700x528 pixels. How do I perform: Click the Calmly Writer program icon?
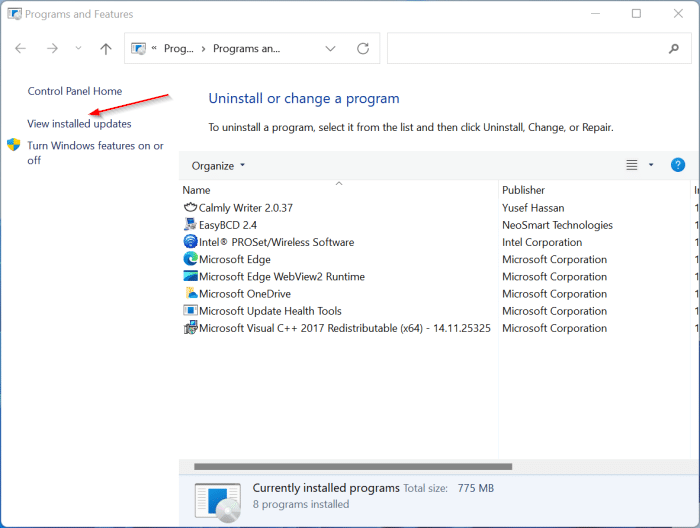click(x=190, y=208)
